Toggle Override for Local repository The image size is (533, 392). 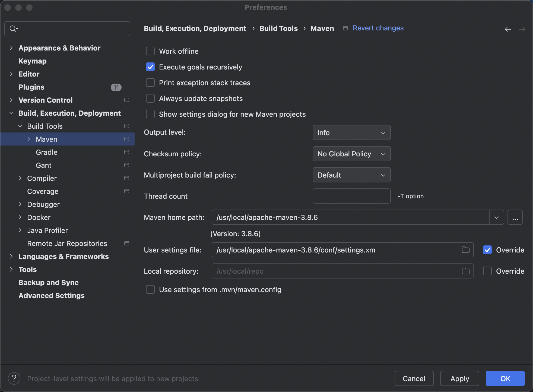(487, 271)
